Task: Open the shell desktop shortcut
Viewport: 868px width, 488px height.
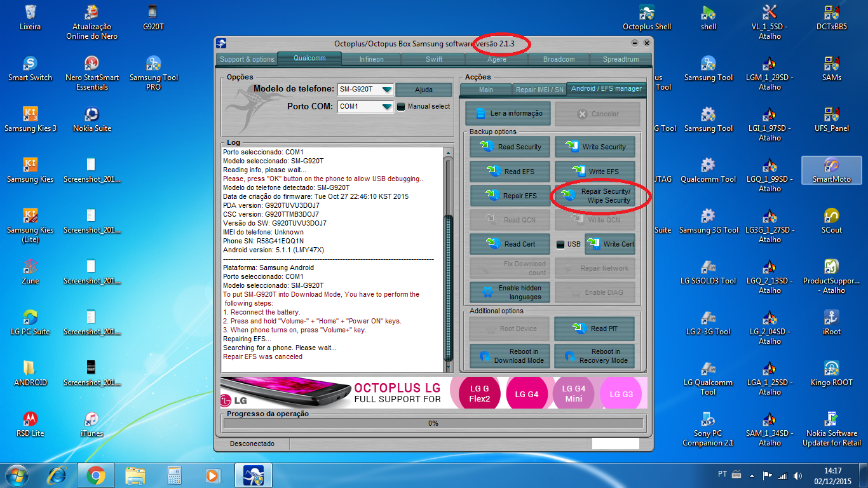Action: coord(709,18)
